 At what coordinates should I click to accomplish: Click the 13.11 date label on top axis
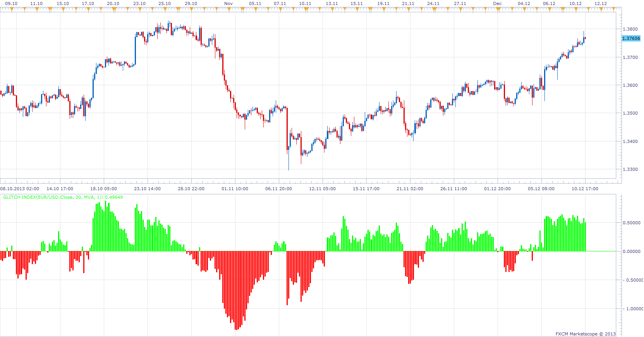click(x=331, y=3)
